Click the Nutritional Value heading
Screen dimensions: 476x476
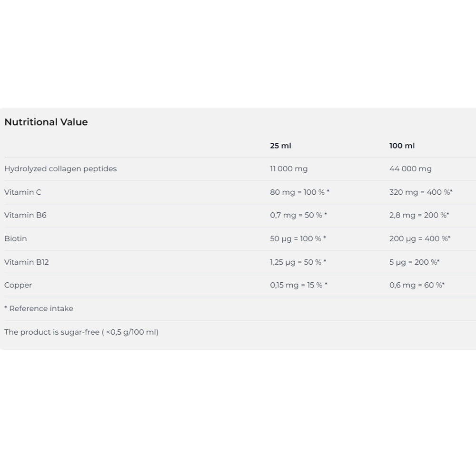point(46,122)
